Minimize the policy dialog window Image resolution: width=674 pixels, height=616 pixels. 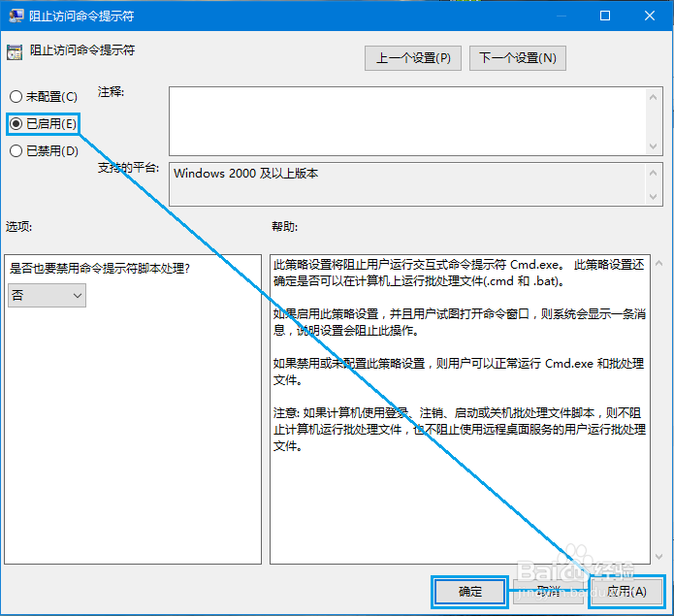coord(561,16)
